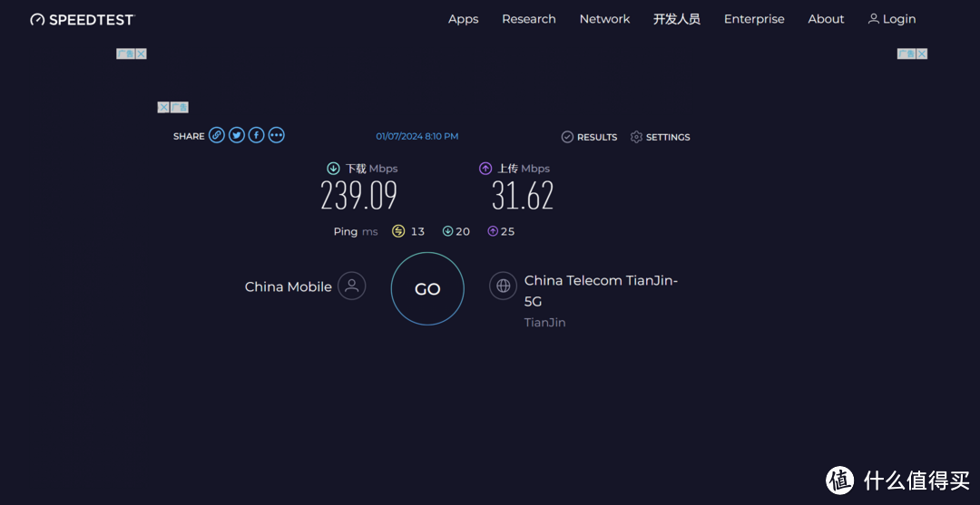The height and width of the screenshot is (505, 980).
Task: Click the globe server icon
Action: click(x=503, y=286)
